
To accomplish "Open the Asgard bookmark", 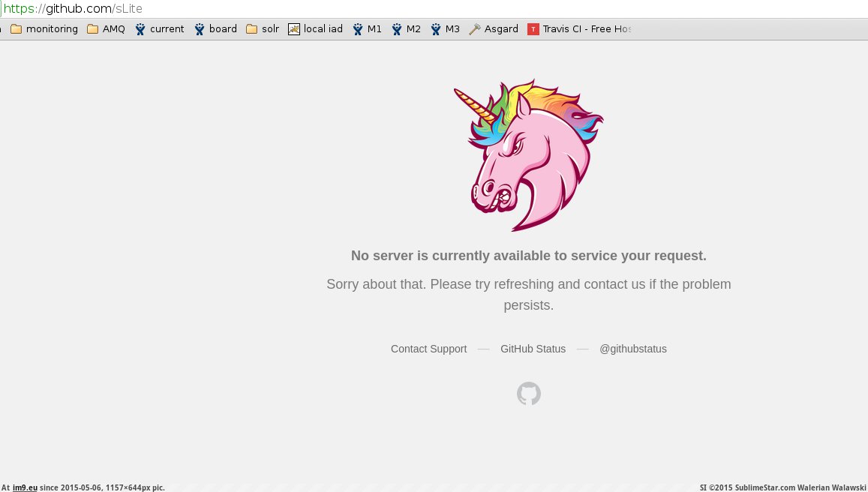I will click(x=494, y=29).
